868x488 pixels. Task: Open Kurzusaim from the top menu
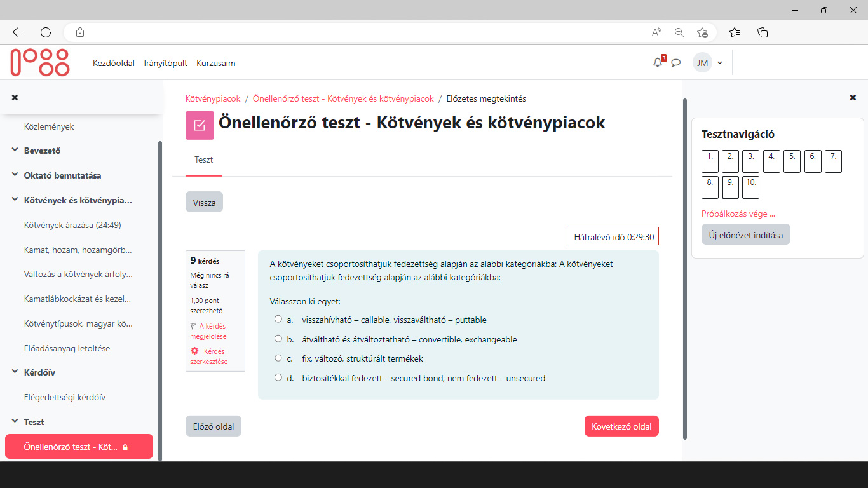click(x=215, y=63)
